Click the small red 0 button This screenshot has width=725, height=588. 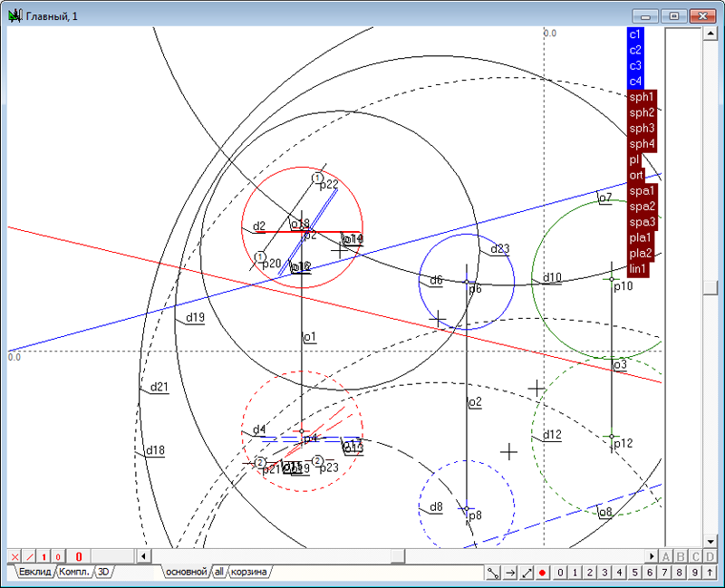tap(58, 556)
